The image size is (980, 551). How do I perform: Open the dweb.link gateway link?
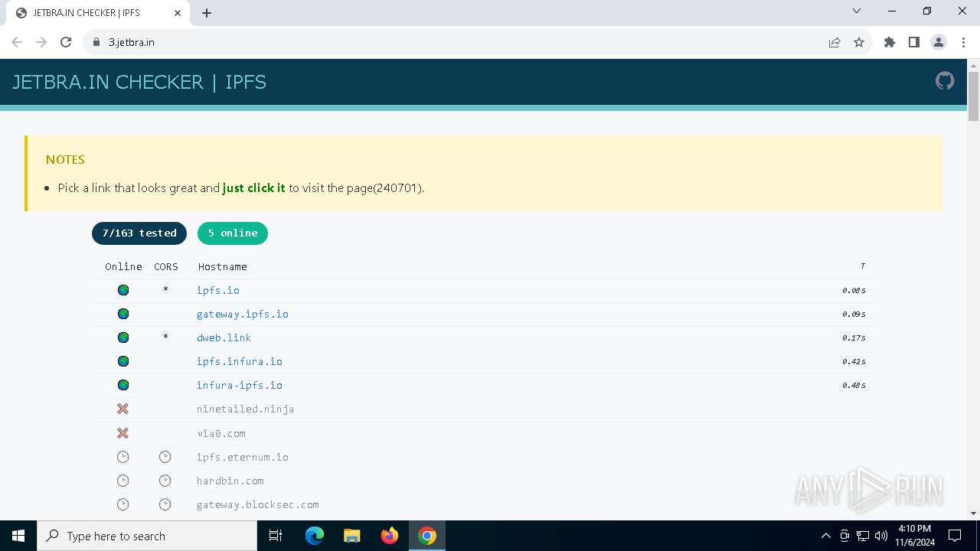pyautogui.click(x=224, y=337)
